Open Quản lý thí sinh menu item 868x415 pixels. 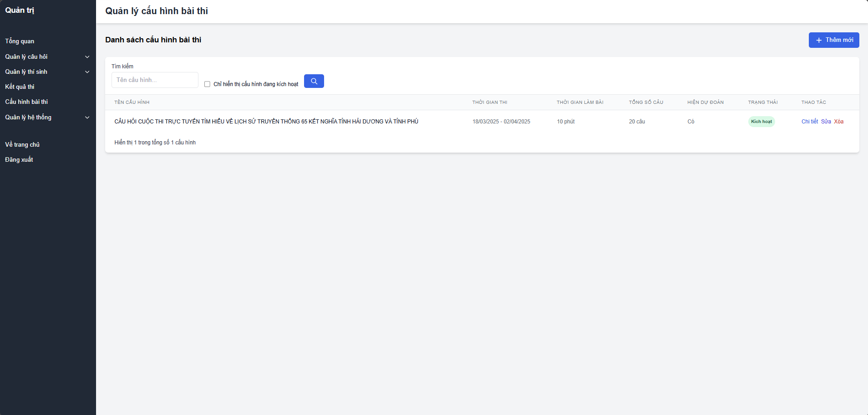(x=26, y=72)
